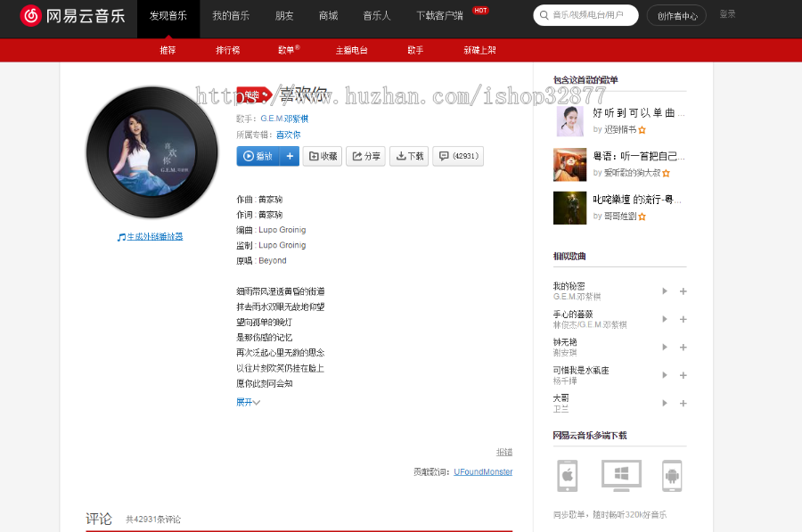
Task: Open artist G.E.M.邓紫棋 link near title
Action: click(284, 119)
